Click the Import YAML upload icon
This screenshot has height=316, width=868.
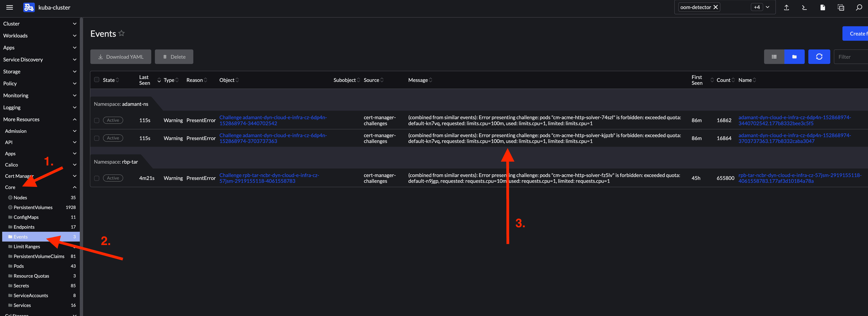point(786,7)
